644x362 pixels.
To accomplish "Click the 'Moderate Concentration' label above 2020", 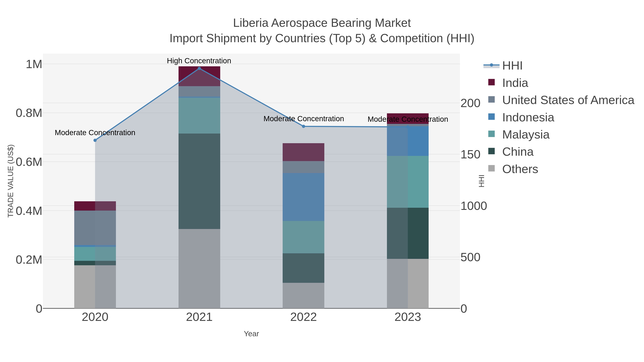I will (x=95, y=133).
